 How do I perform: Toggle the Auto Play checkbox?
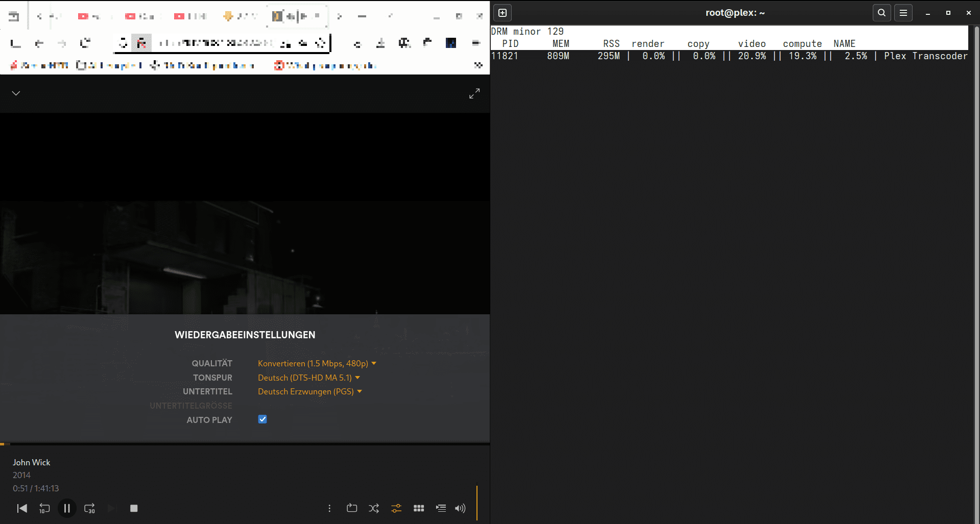[262, 419]
